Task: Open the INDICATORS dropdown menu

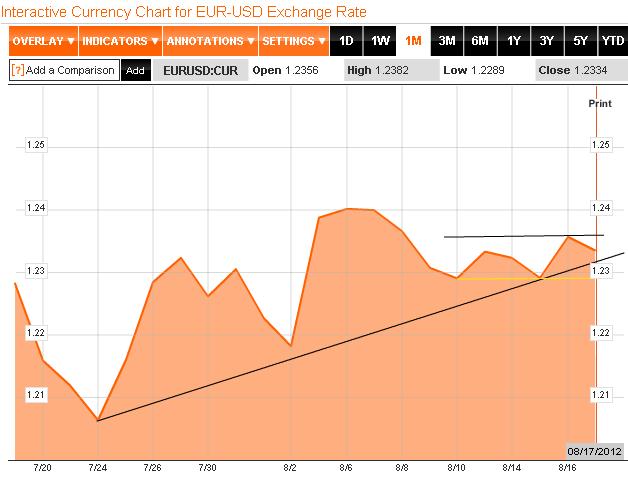Action: coord(121,41)
